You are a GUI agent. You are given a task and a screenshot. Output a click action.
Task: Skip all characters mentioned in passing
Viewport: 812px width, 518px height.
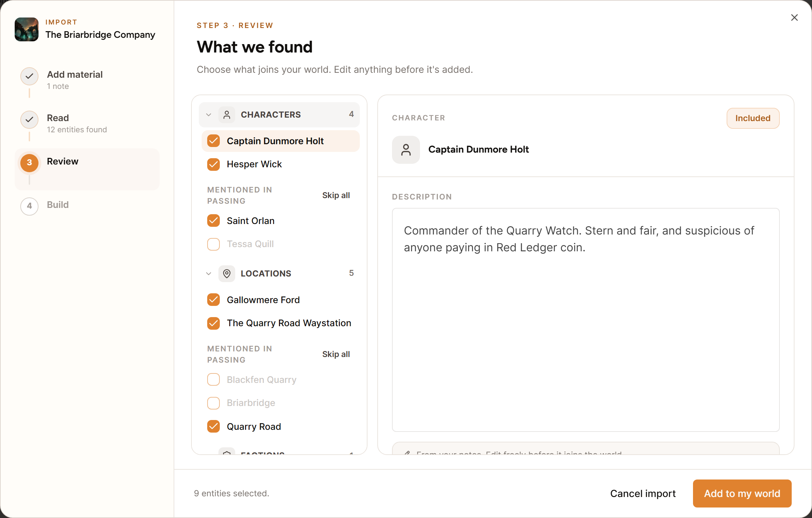[x=336, y=195]
